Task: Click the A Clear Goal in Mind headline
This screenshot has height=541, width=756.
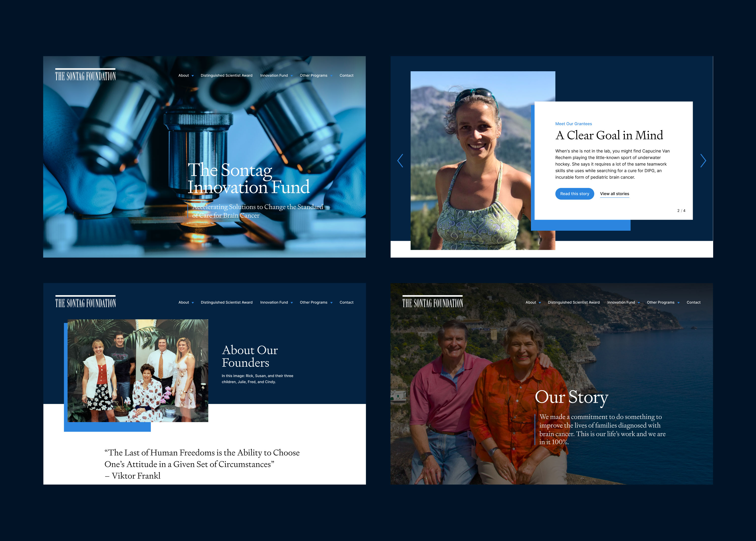Action: pos(609,136)
